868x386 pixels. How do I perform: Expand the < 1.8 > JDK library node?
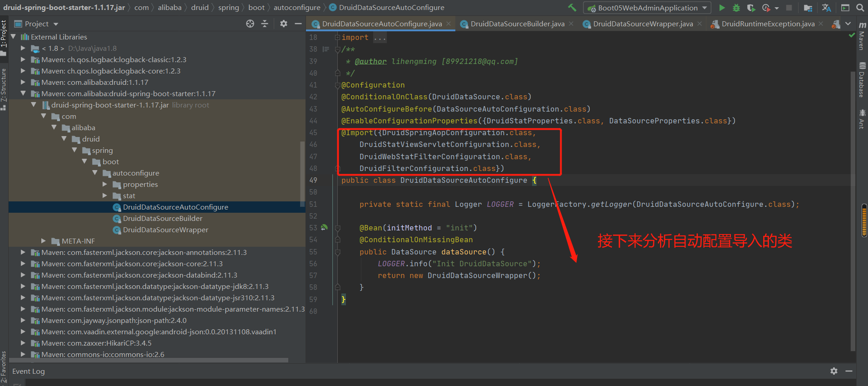23,48
